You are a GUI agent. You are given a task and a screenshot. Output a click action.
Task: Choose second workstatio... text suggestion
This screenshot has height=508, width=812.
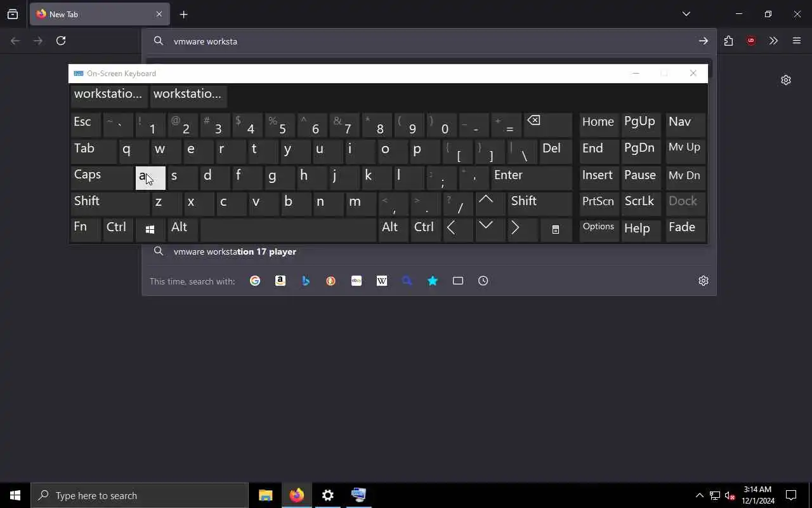click(x=188, y=96)
